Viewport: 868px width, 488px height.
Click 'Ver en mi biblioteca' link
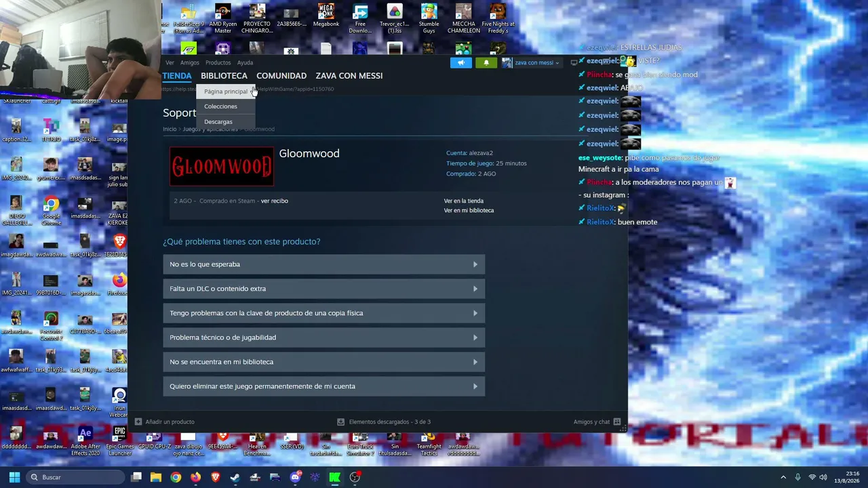[469, 210]
